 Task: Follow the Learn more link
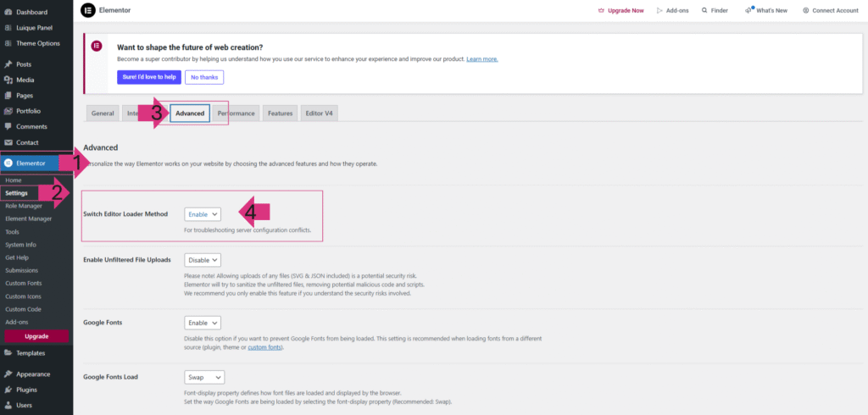click(x=482, y=58)
